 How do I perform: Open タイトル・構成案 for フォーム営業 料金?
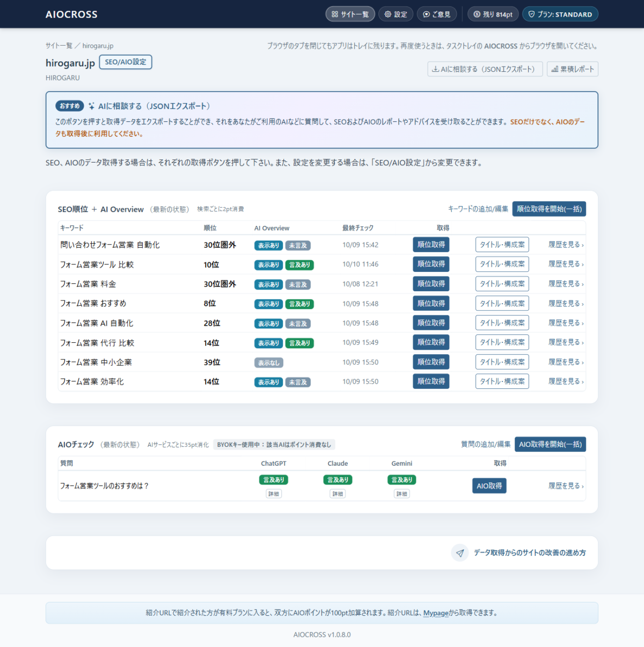(x=502, y=284)
